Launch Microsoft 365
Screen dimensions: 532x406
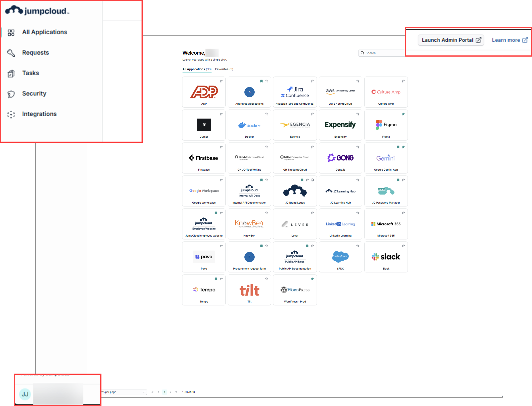[x=386, y=224]
